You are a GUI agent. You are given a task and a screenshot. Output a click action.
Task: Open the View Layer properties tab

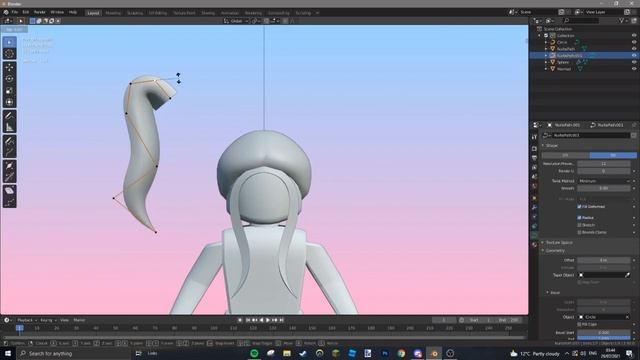(x=534, y=167)
